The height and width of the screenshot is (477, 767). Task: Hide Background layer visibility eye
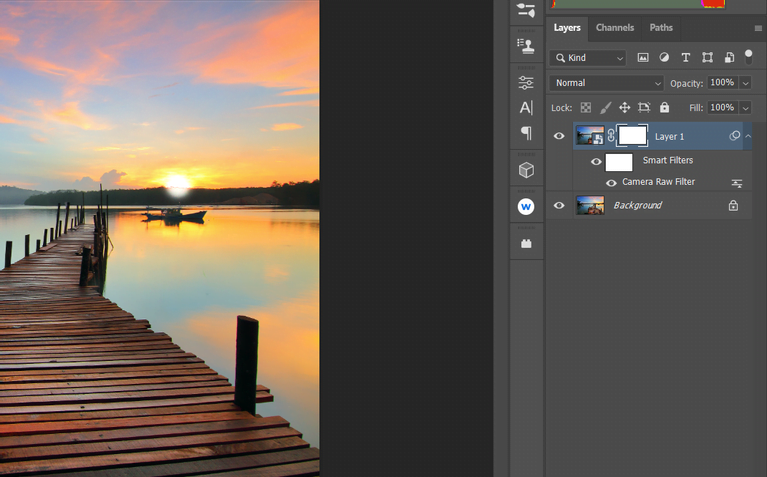559,205
